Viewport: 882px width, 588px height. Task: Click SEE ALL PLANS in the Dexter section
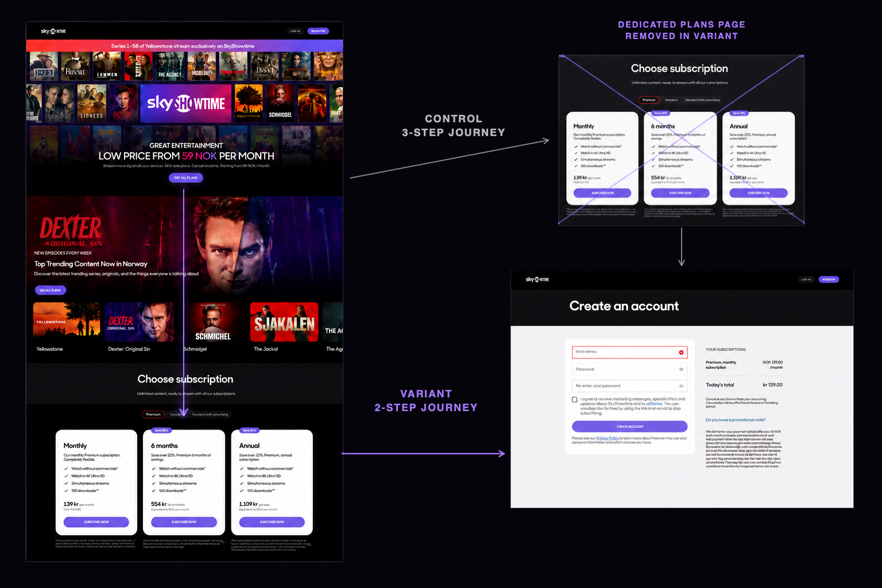(x=51, y=290)
